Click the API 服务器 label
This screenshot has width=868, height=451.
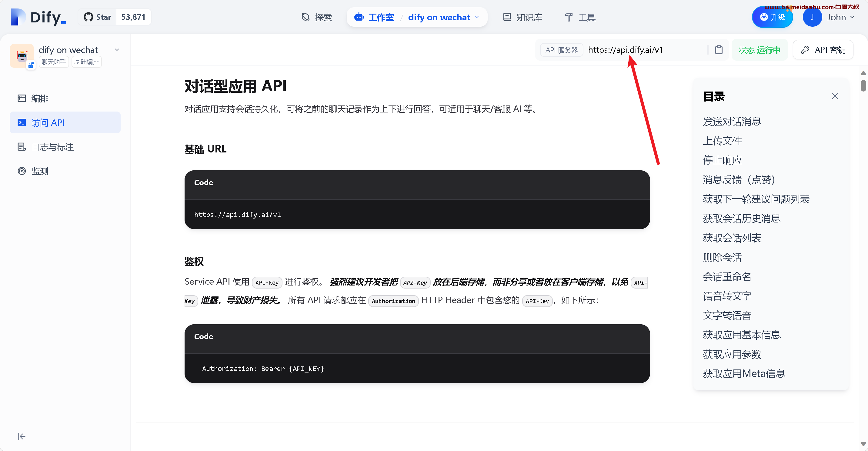(x=562, y=50)
